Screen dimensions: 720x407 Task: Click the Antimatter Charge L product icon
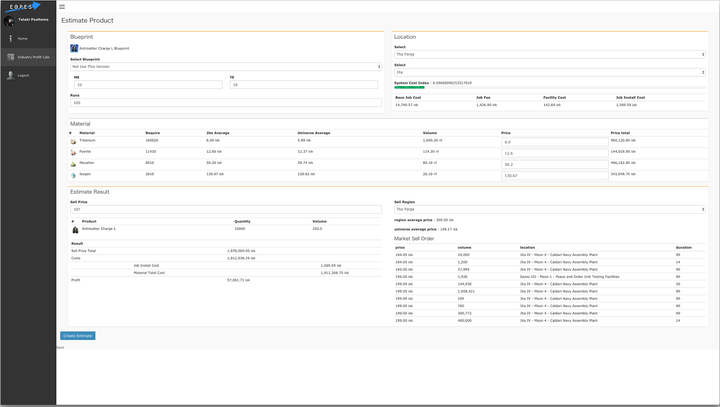[x=74, y=229]
